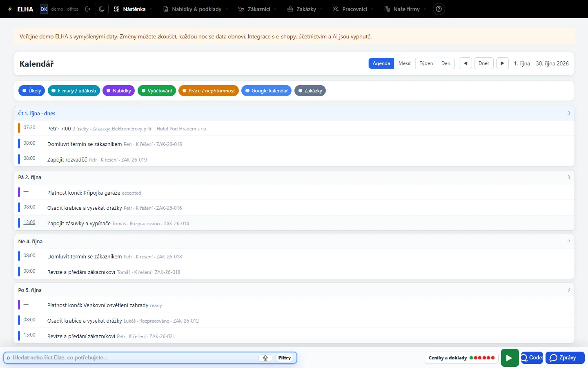The height and width of the screenshot is (368, 588).
Task: Open the DK user avatar
Action: pos(44,9)
